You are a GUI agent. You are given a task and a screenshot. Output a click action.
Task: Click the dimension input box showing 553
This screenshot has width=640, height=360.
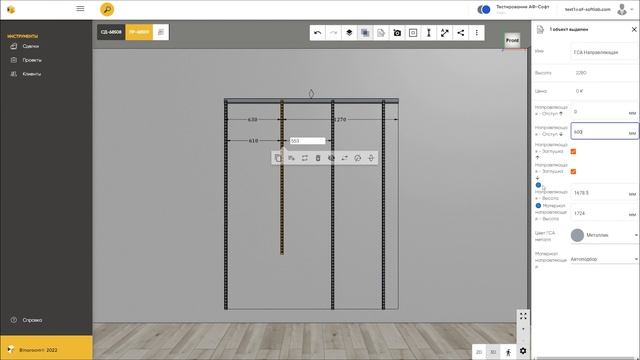click(x=307, y=141)
